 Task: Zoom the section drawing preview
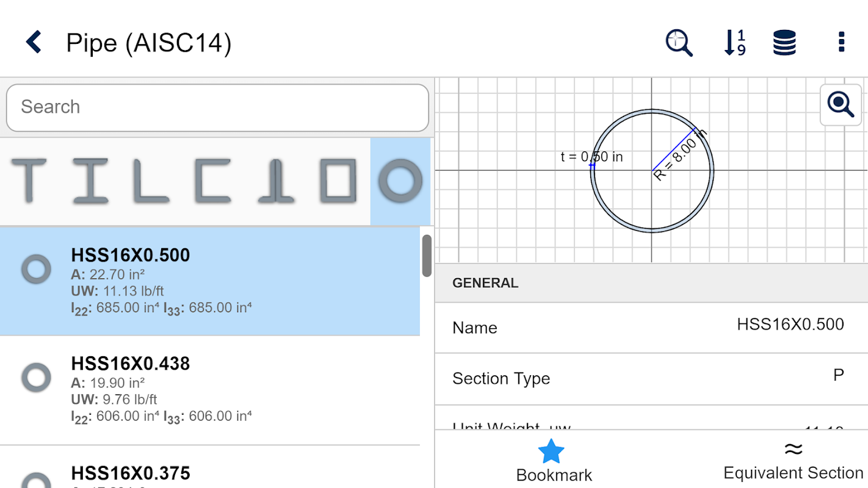[840, 104]
